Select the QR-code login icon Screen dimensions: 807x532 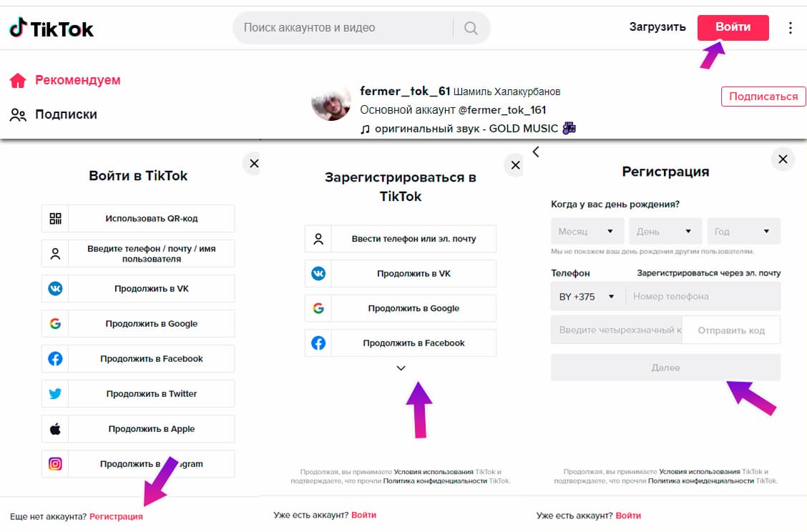coord(54,218)
